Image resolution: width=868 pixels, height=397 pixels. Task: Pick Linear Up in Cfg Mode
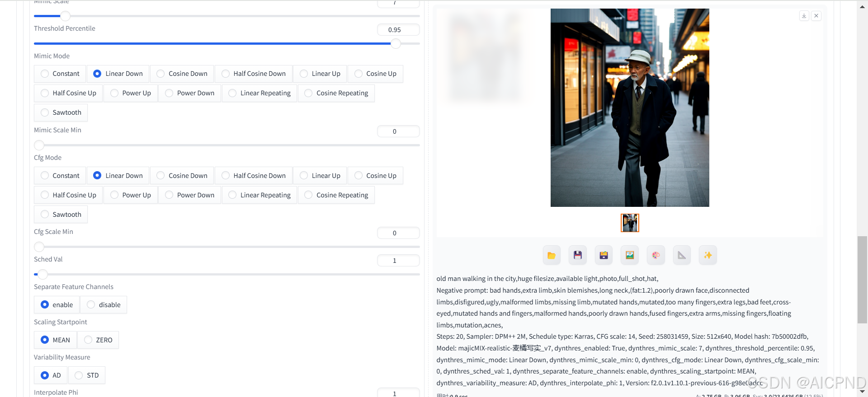coord(320,176)
